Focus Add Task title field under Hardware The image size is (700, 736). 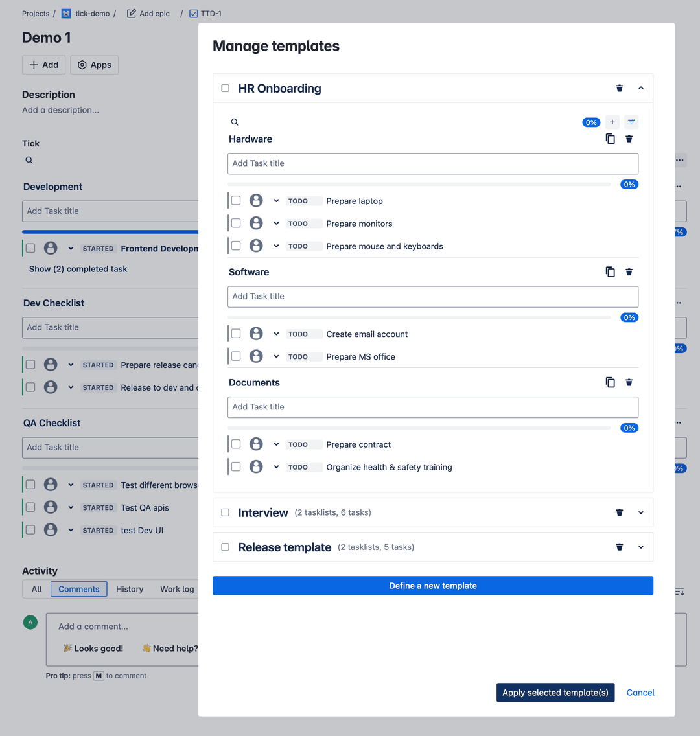click(x=433, y=163)
